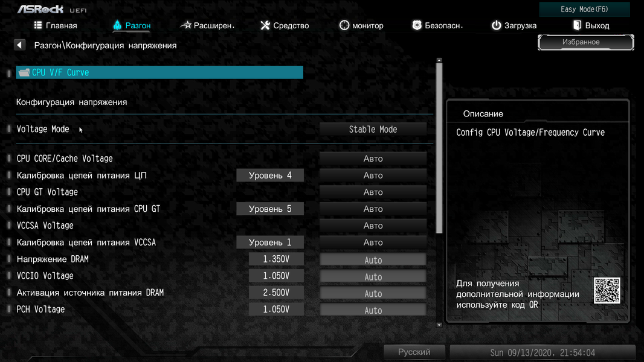Click the Разгон rocket icon
Viewport: 644px width, 362px height.
coord(117,25)
